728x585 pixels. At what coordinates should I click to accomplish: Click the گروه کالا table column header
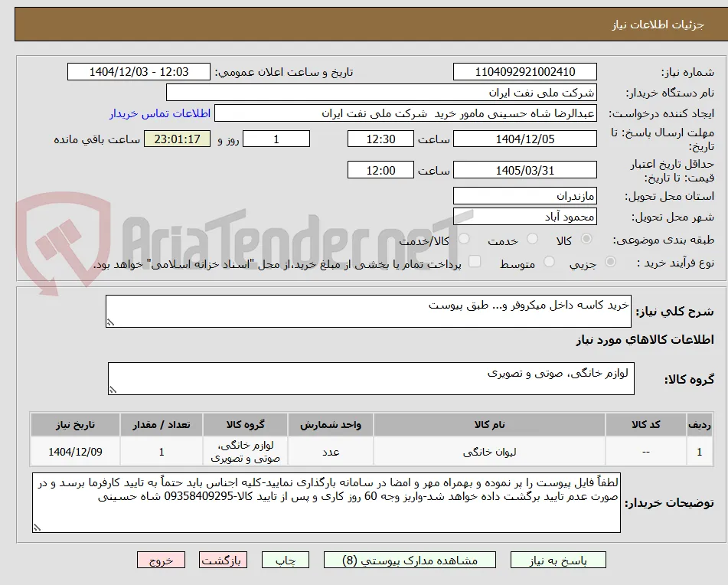(245, 425)
